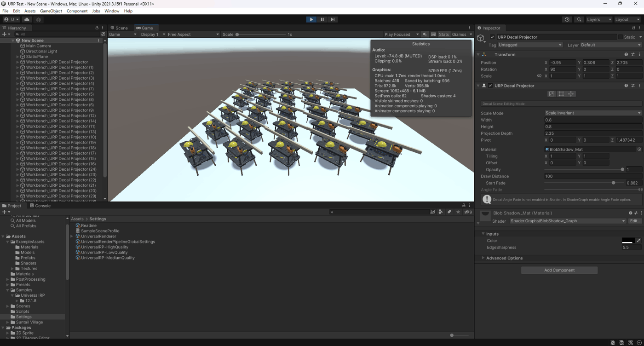
Task: Open the Tag dropdown showing Untagged
Action: [530, 45]
